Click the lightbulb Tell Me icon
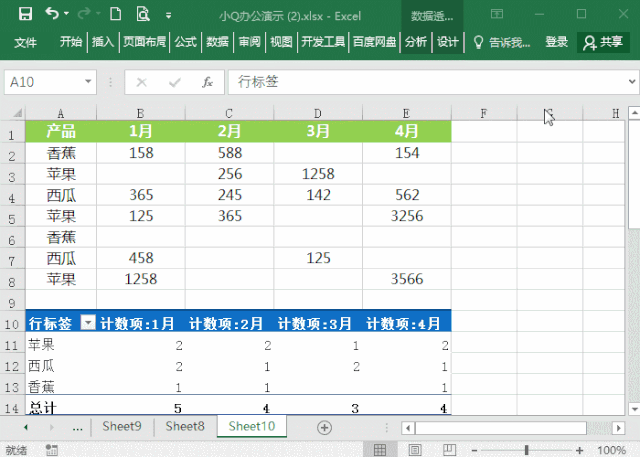Screen dimensions: 640x457 pos(478,42)
